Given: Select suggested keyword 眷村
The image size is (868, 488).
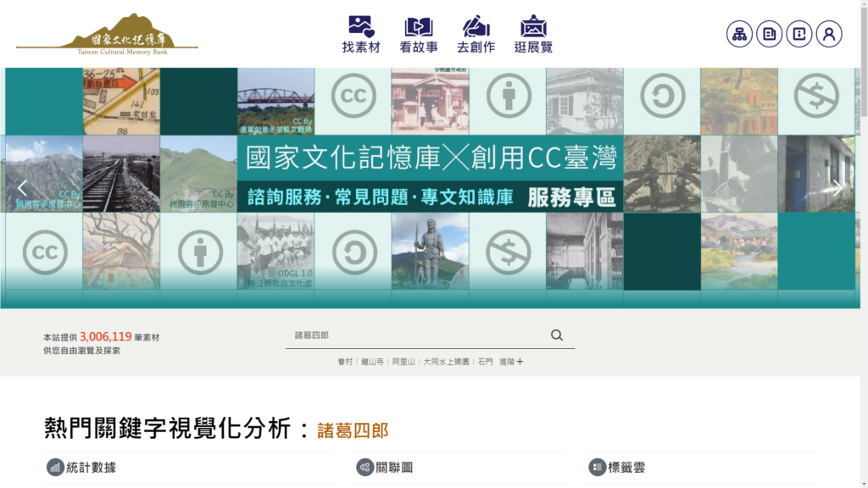Looking at the screenshot, I should click(x=345, y=362).
